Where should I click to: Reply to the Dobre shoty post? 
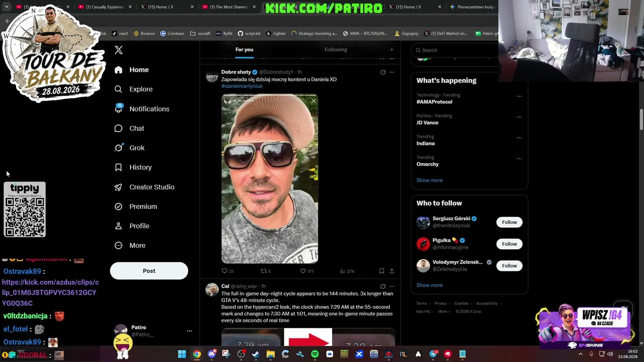coord(227,271)
